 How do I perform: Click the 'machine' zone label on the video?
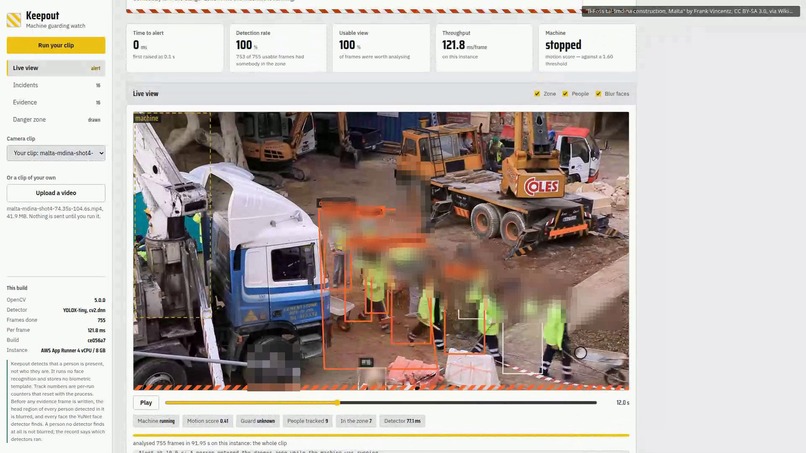tap(146, 118)
